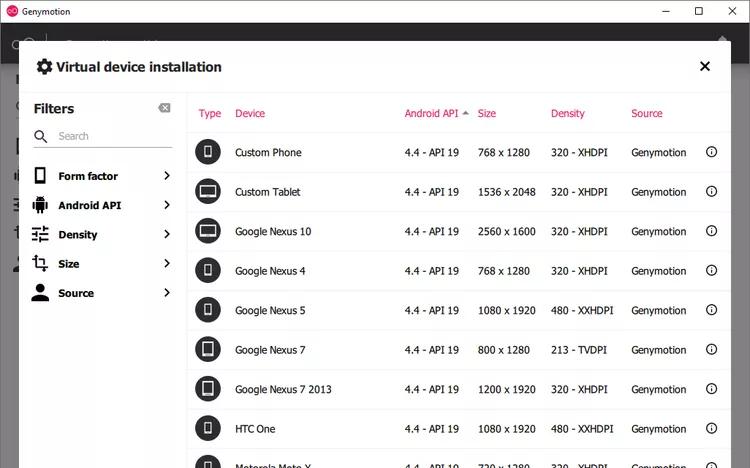Click the Genymotion logo in title bar

(12, 11)
